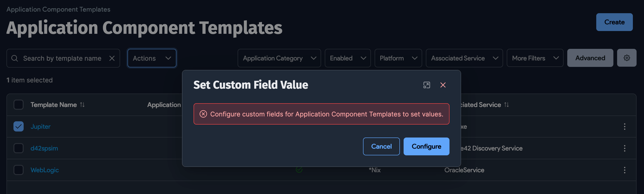Screen dimensions: 644x194
Task: Open the Enabled filter menu
Action: [348, 58]
